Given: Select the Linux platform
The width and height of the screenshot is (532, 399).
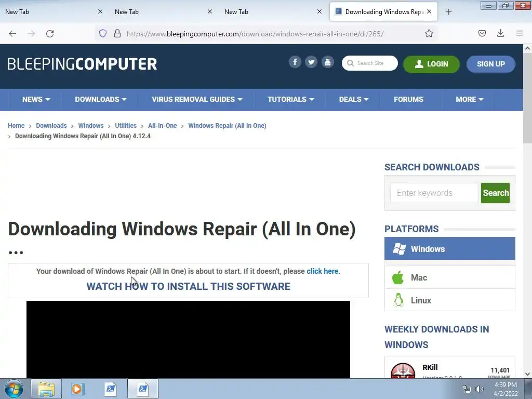Looking at the screenshot, I should coord(449,300).
